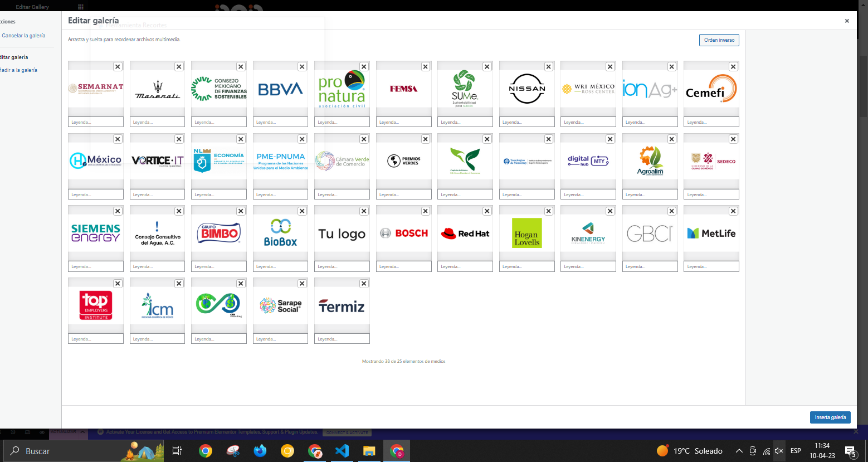Remove the FEMSA logo from the gallery
Viewport: 868px width, 462px height.
425,67
